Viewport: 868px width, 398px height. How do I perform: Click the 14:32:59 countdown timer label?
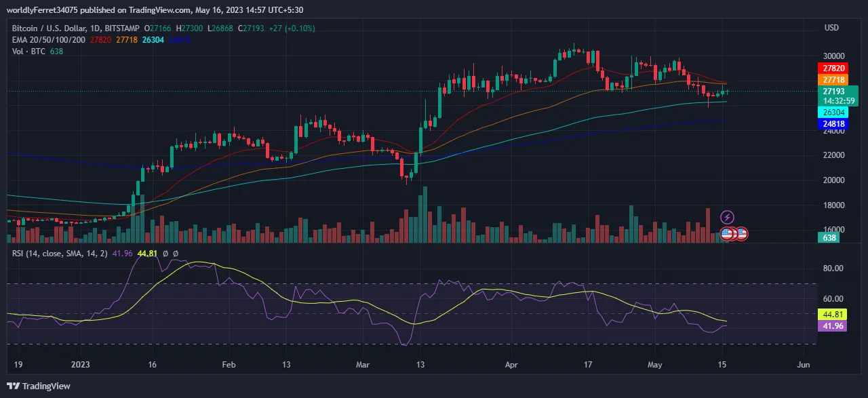(x=838, y=100)
